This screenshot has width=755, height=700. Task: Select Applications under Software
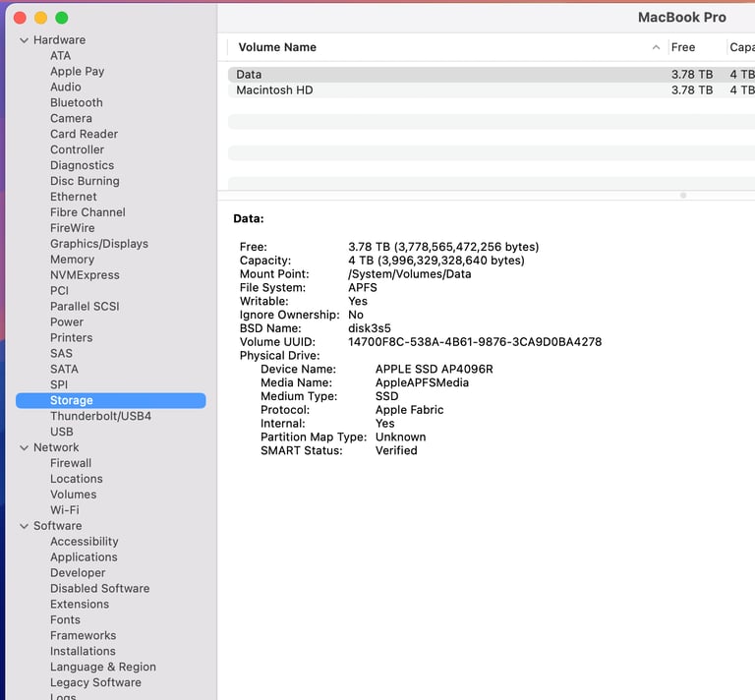pos(84,557)
